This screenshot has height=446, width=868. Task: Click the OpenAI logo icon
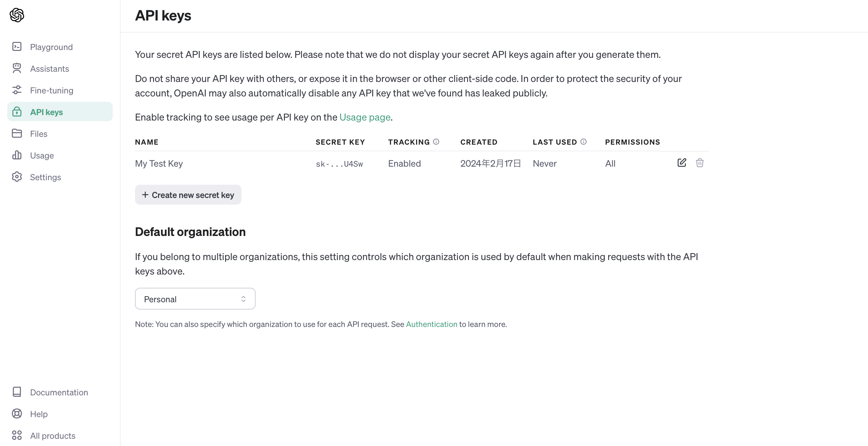tap(17, 15)
